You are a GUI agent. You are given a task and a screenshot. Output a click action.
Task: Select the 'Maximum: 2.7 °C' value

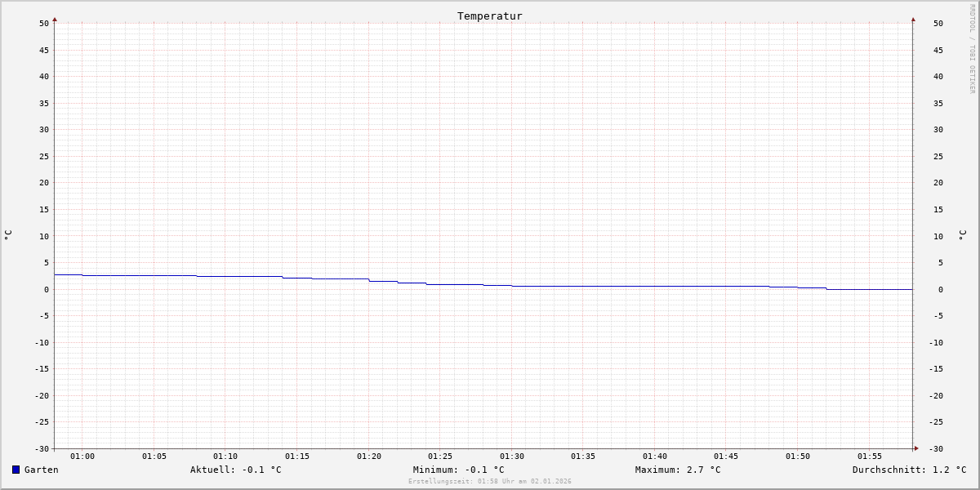[678, 470]
